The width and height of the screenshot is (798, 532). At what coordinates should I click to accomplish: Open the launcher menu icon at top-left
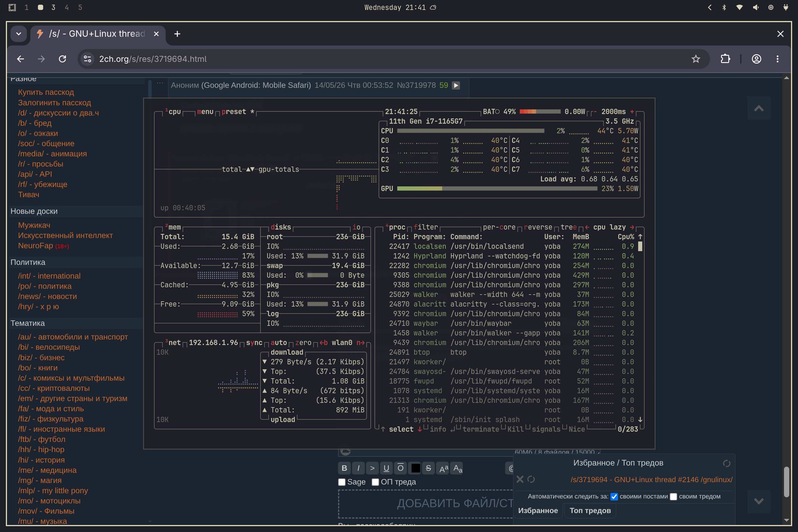12,8
